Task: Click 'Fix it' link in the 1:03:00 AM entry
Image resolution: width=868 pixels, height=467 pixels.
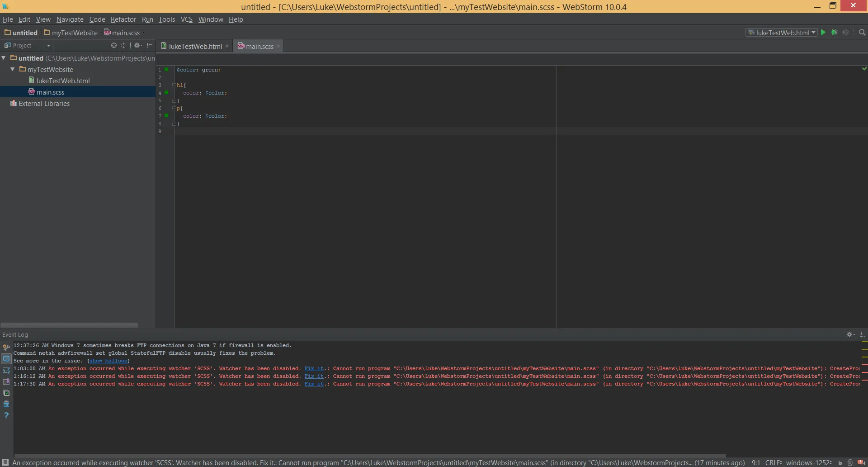Action: (x=314, y=368)
